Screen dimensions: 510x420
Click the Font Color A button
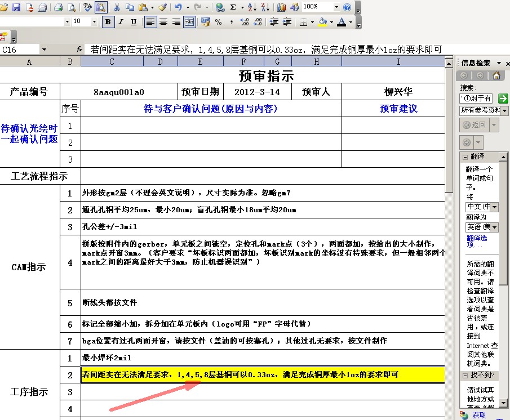point(342,22)
